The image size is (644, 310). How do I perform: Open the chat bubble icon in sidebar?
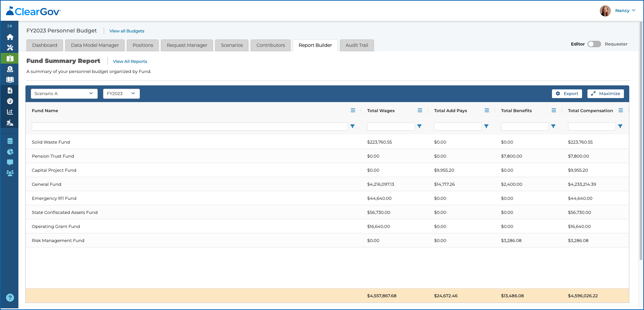point(10,162)
